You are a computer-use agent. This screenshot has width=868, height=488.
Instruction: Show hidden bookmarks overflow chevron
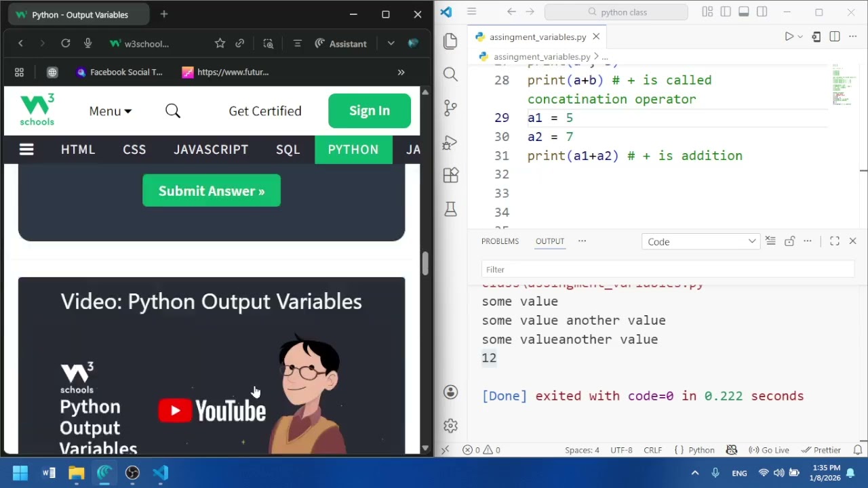[401, 72]
